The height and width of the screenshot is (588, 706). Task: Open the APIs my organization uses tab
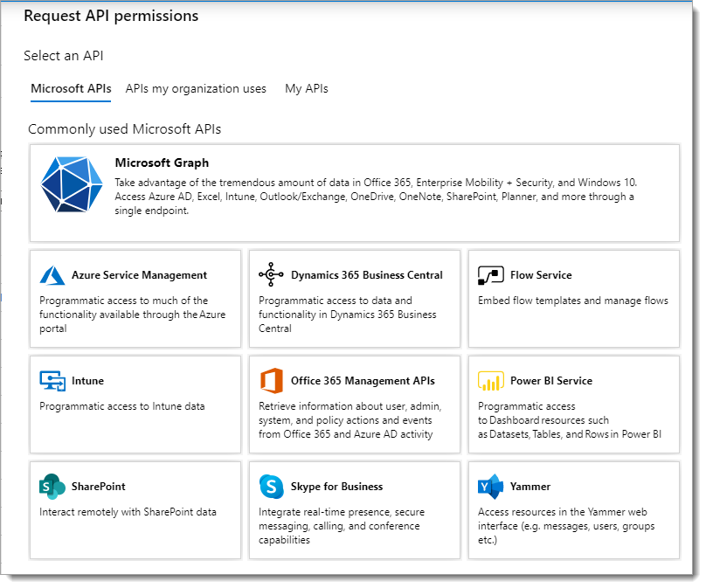point(196,88)
